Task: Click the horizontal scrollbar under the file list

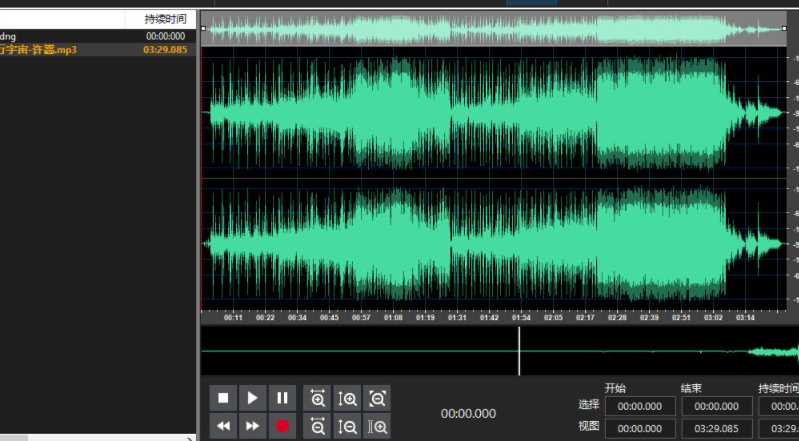Action: tap(98, 438)
